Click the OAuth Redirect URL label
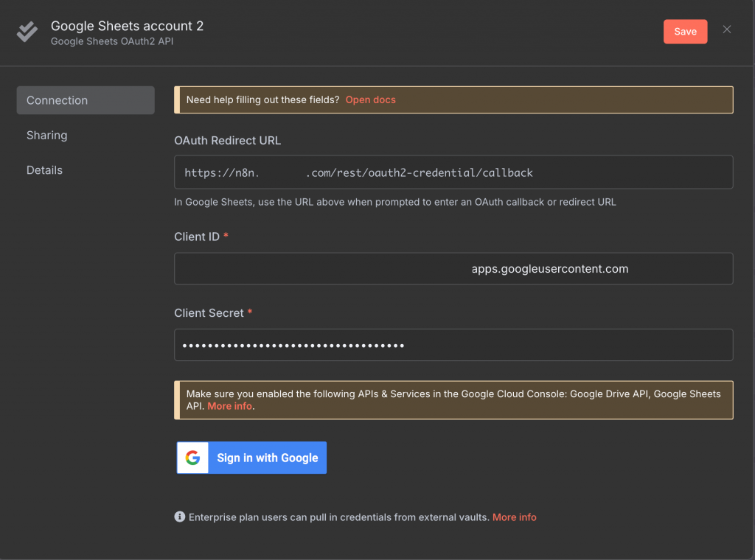Image resolution: width=755 pixels, height=560 pixels. tap(227, 141)
